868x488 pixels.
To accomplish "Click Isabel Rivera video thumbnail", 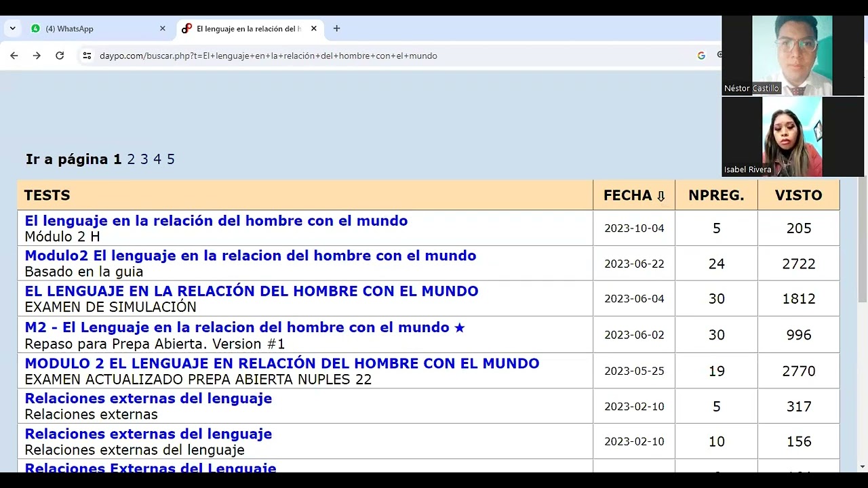I will tap(793, 137).
